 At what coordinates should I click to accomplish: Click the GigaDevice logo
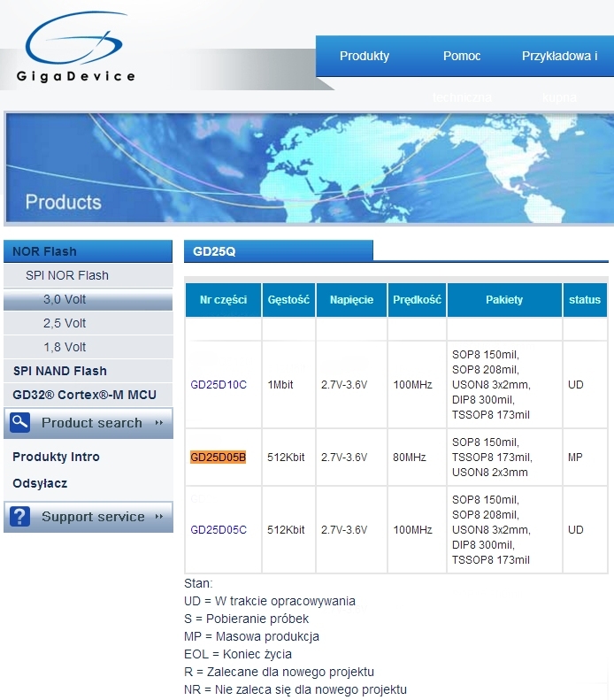coord(75,47)
